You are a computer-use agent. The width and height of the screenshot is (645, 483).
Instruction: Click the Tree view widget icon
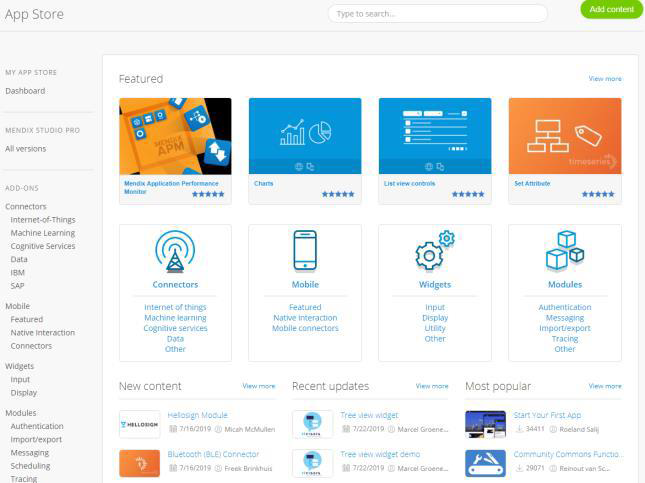click(312, 424)
